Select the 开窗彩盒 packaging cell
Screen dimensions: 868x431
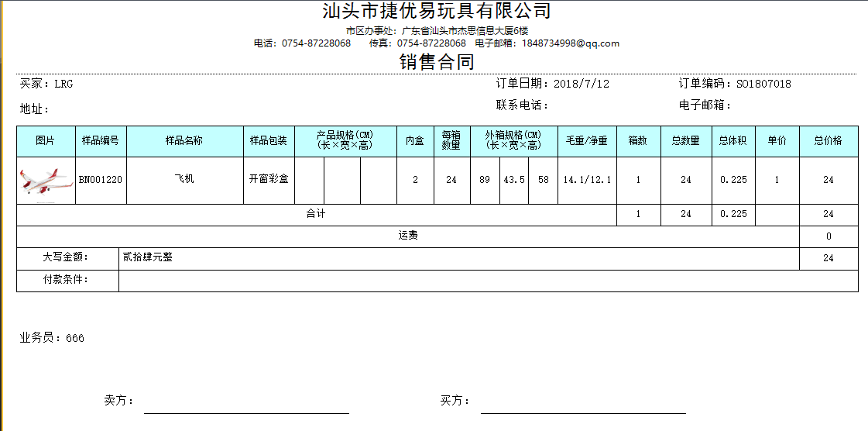(269, 180)
